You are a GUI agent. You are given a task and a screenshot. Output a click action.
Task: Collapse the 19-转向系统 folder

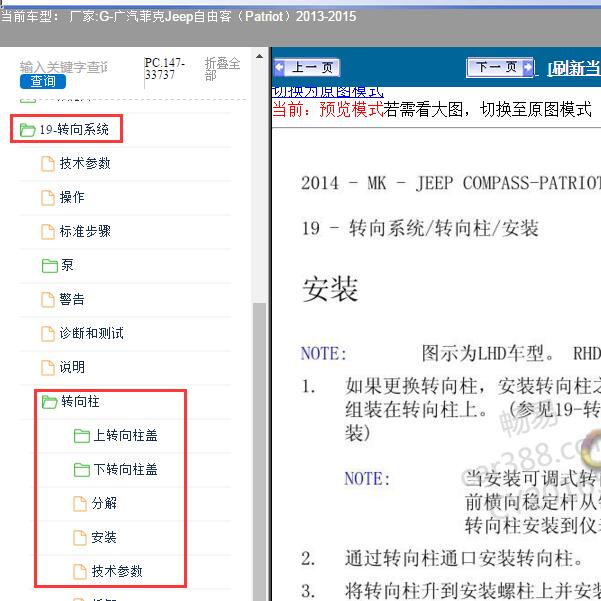click(x=74, y=129)
